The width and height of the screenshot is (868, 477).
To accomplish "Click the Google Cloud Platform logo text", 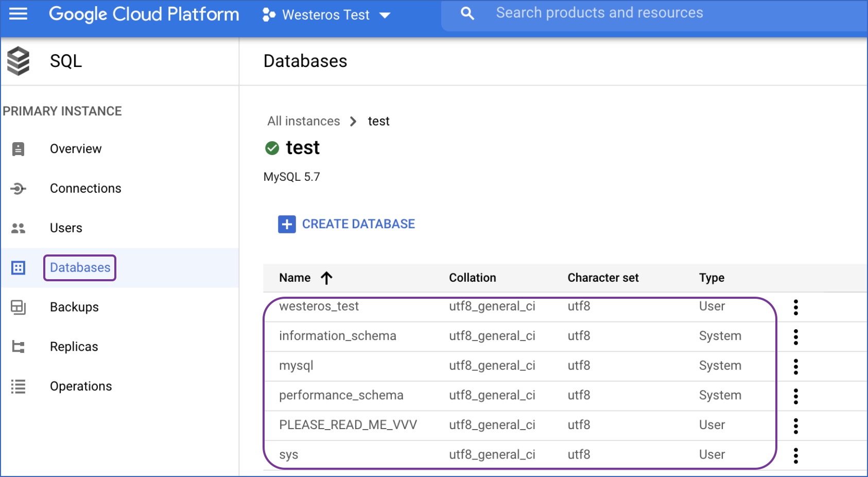I will point(144,14).
